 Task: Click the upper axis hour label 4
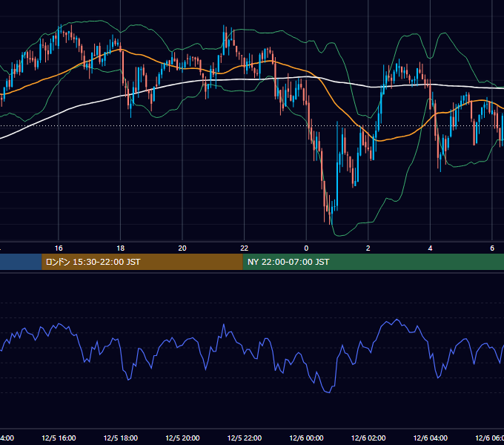430,248
